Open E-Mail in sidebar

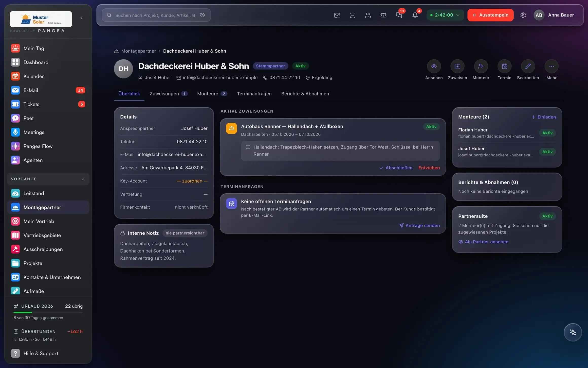(x=48, y=90)
